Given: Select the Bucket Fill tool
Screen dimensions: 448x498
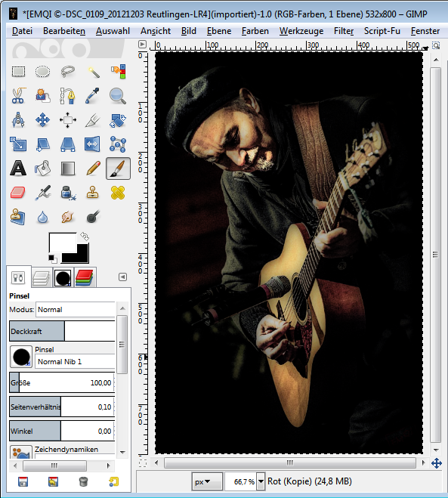Looking at the screenshot, I should click(42, 169).
